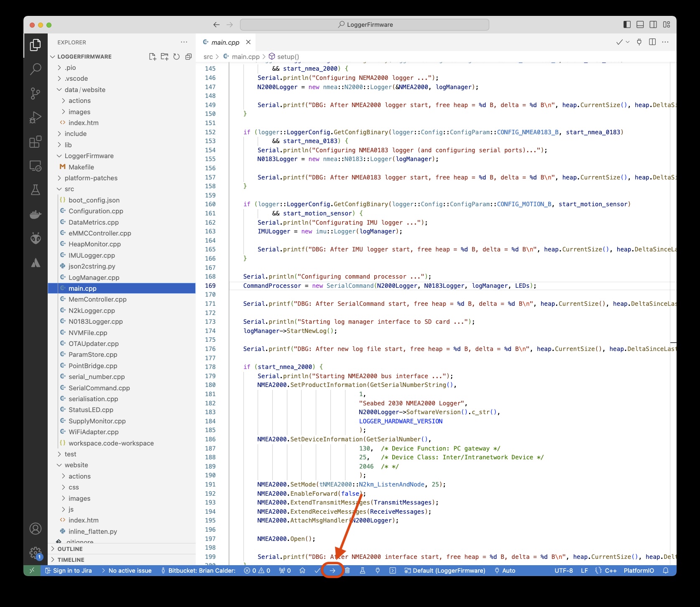Open the Testing flask view in activity bar
This screenshot has width=700, height=607.
(36, 190)
